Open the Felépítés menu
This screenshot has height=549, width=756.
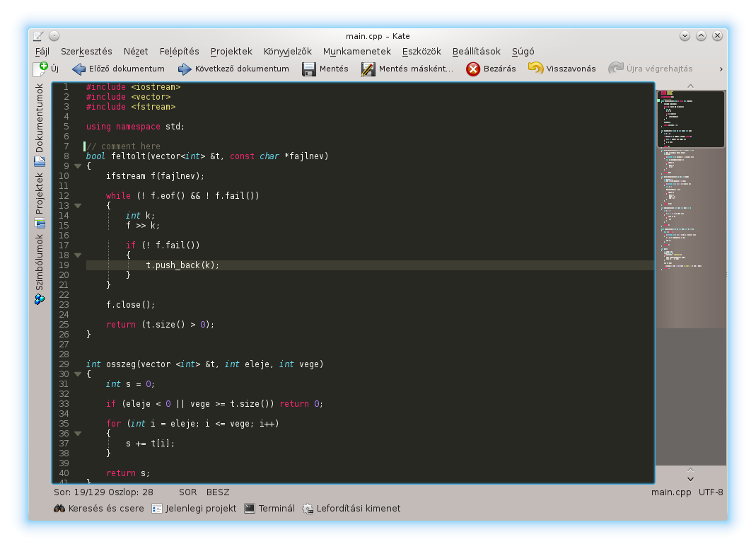tap(180, 51)
